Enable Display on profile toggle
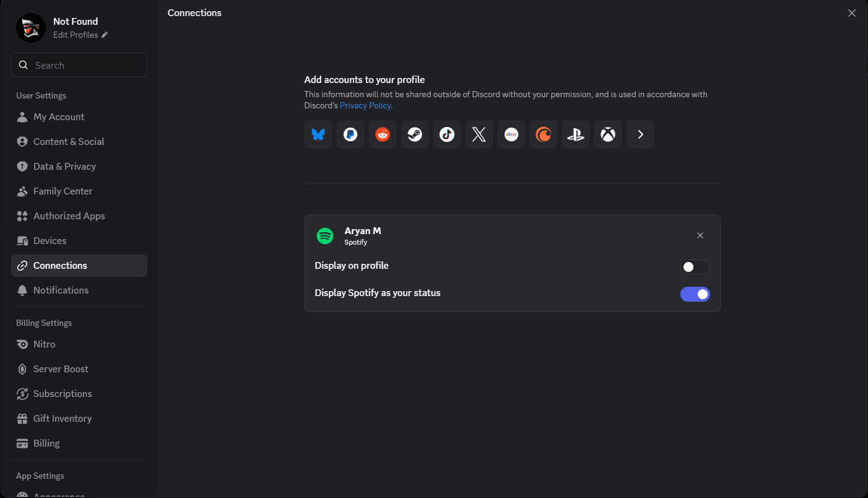The image size is (868, 498). click(695, 267)
